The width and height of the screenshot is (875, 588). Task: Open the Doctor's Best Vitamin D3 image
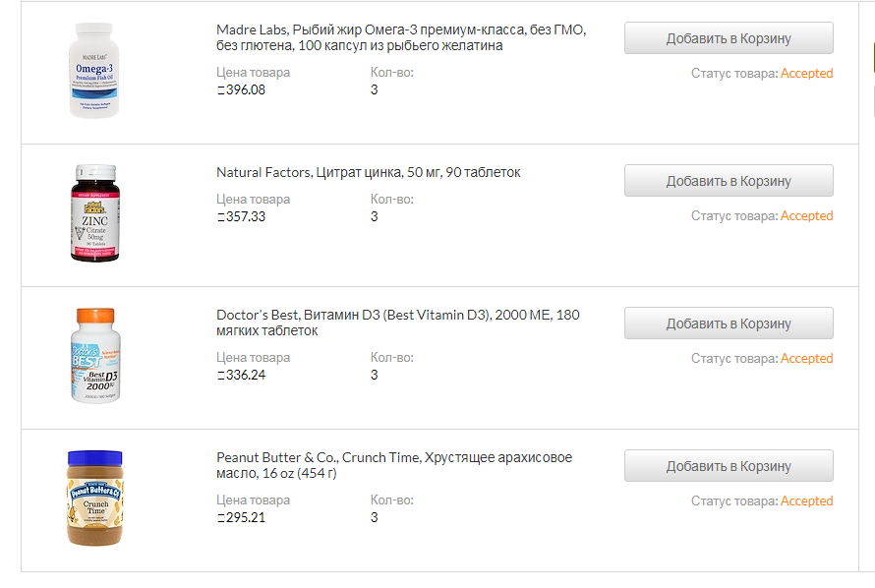[95, 355]
